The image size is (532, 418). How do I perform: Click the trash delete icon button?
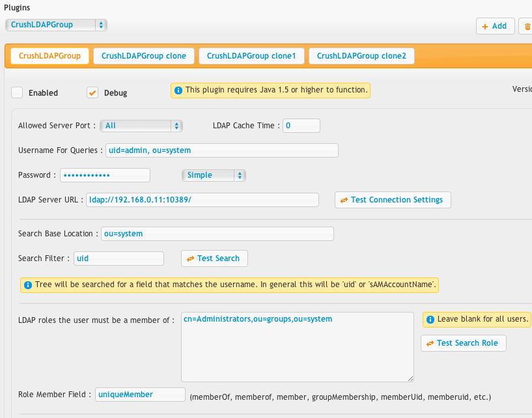click(527, 27)
